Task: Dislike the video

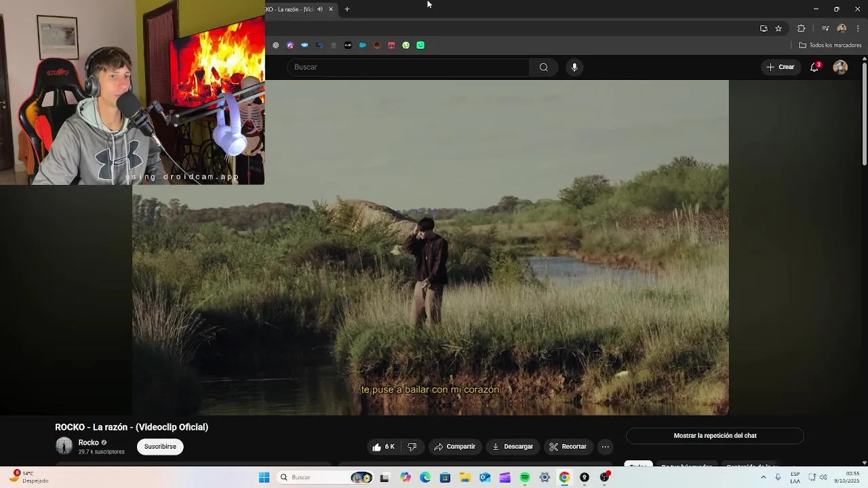Action: tap(412, 447)
